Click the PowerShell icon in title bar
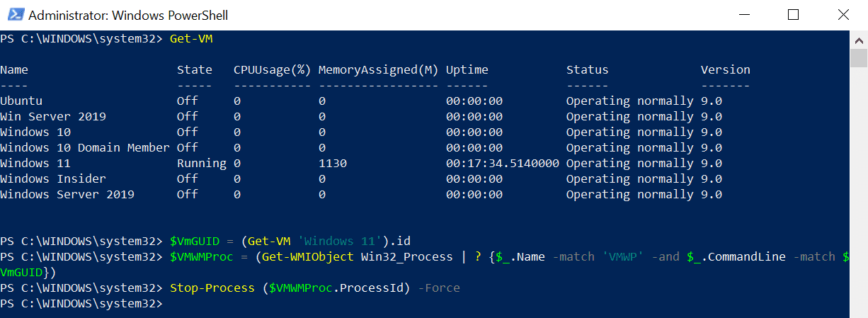This screenshot has width=868, height=318. (13, 15)
